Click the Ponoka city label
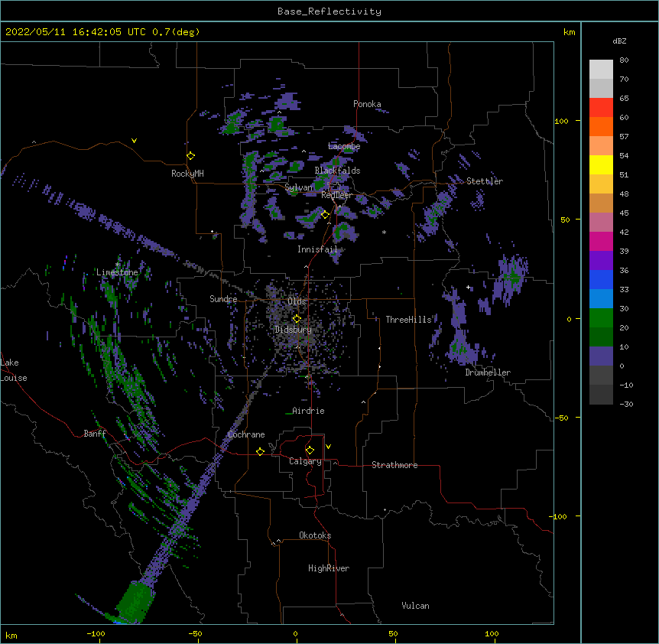The width and height of the screenshot is (659, 644). [367, 104]
